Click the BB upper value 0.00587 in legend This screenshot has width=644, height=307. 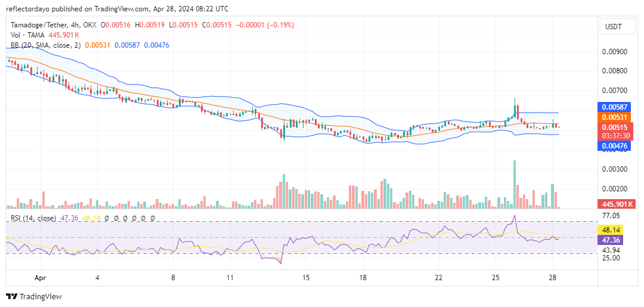click(x=127, y=45)
